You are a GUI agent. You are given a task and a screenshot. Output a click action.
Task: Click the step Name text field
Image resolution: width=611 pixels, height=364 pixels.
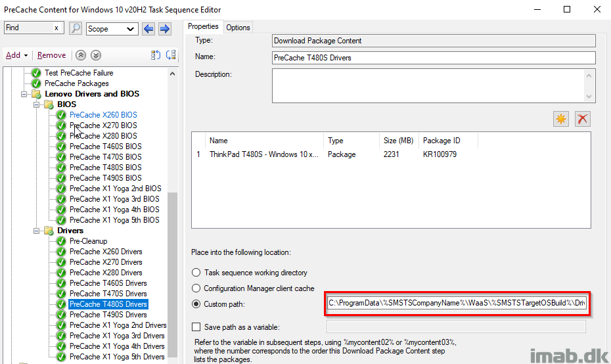coord(434,58)
